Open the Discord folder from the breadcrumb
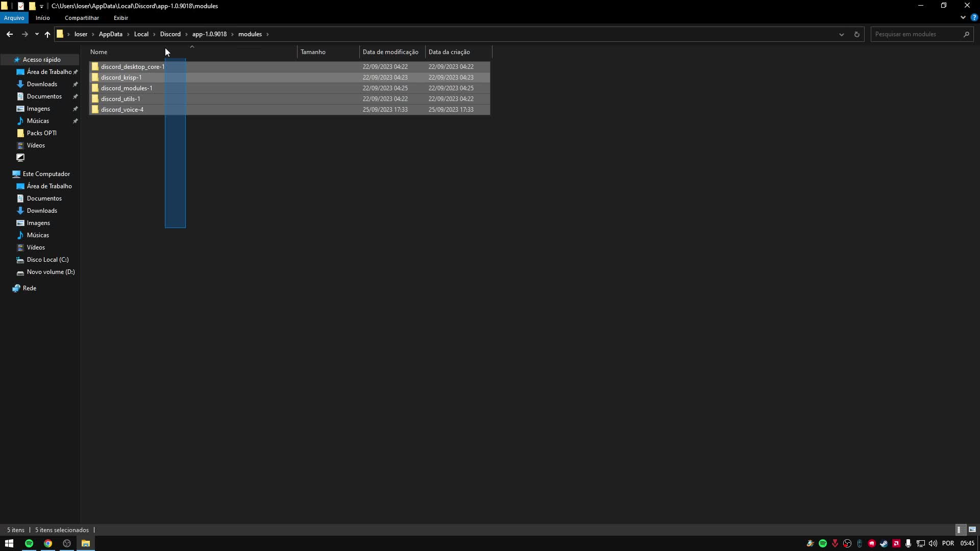The height and width of the screenshot is (551, 980). click(x=170, y=34)
